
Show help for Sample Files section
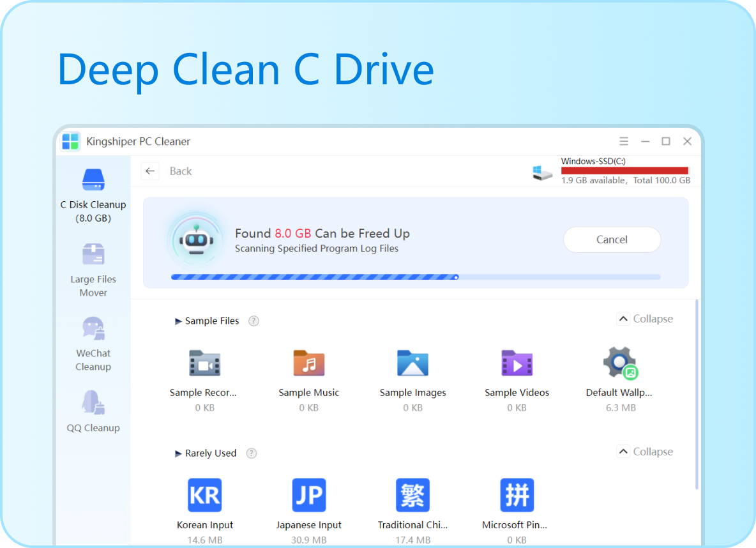point(253,321)
